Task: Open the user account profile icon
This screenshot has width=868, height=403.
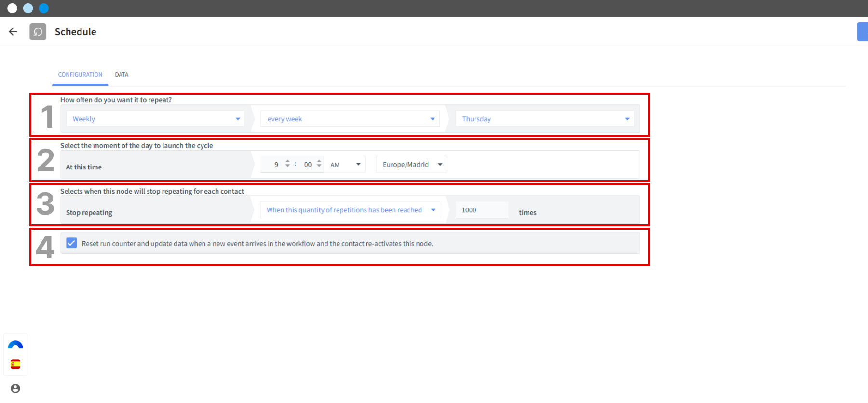Action: 15,389
